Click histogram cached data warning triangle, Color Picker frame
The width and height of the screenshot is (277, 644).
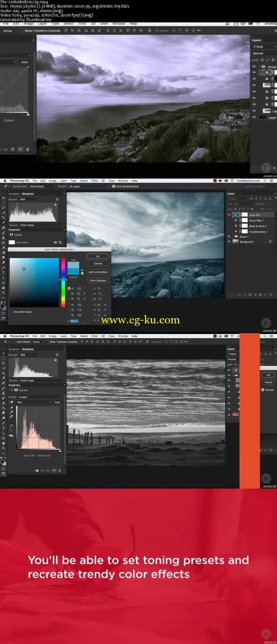56,204
